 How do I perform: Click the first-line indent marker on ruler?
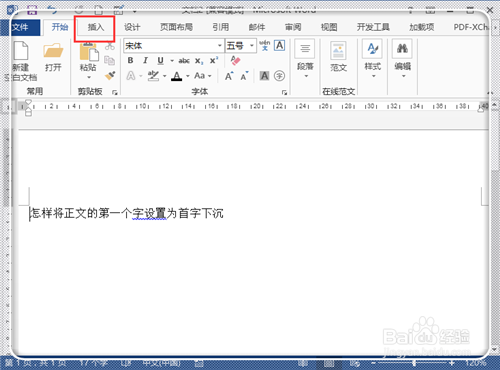(29, 102)
